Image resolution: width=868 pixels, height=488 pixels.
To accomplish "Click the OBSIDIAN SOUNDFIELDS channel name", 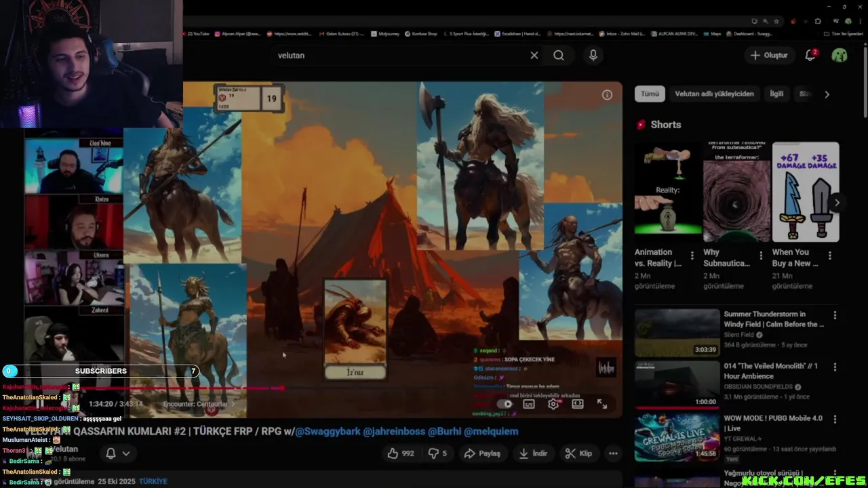I will [x=759, y=387].
